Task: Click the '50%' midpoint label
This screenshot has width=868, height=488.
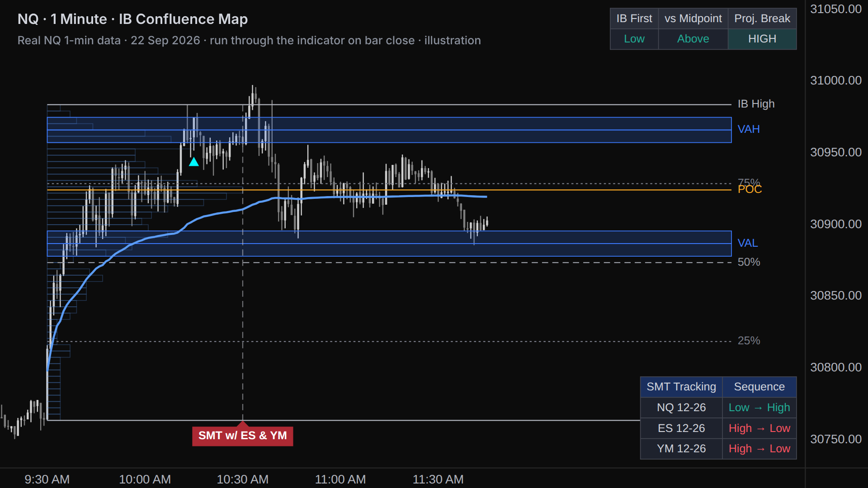Action: click(749, 262)
